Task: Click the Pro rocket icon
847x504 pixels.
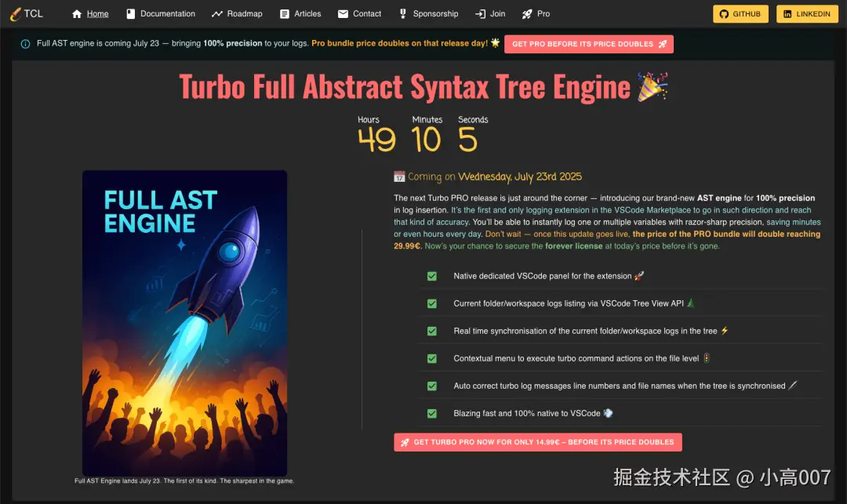Action: coord(527,14)
